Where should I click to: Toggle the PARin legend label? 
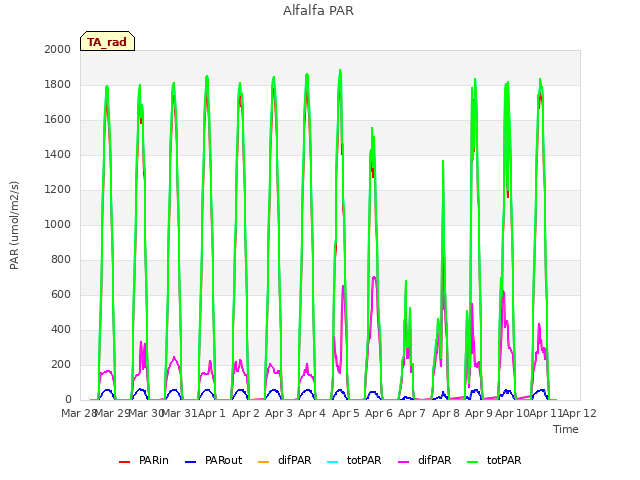(153, 460)
